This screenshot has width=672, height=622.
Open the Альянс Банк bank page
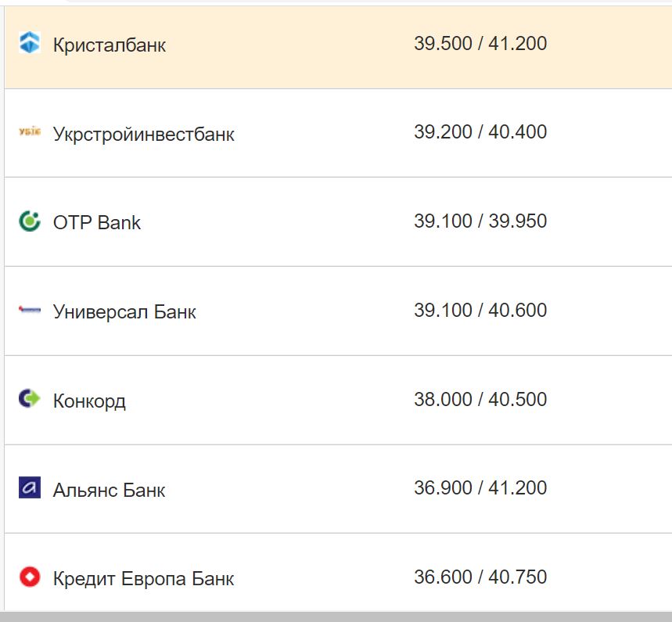click(x=108, y=490)
